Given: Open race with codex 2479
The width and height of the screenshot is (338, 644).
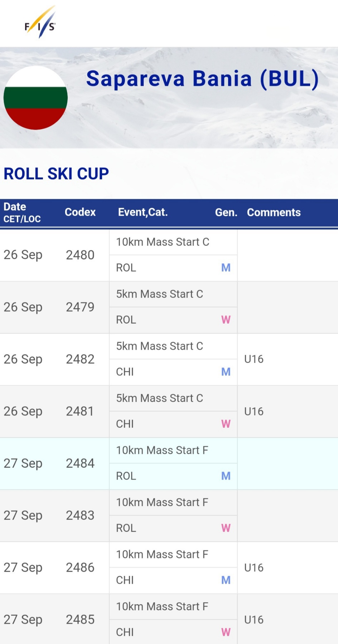Looking at the screenshot, I should tap(80, 307).
